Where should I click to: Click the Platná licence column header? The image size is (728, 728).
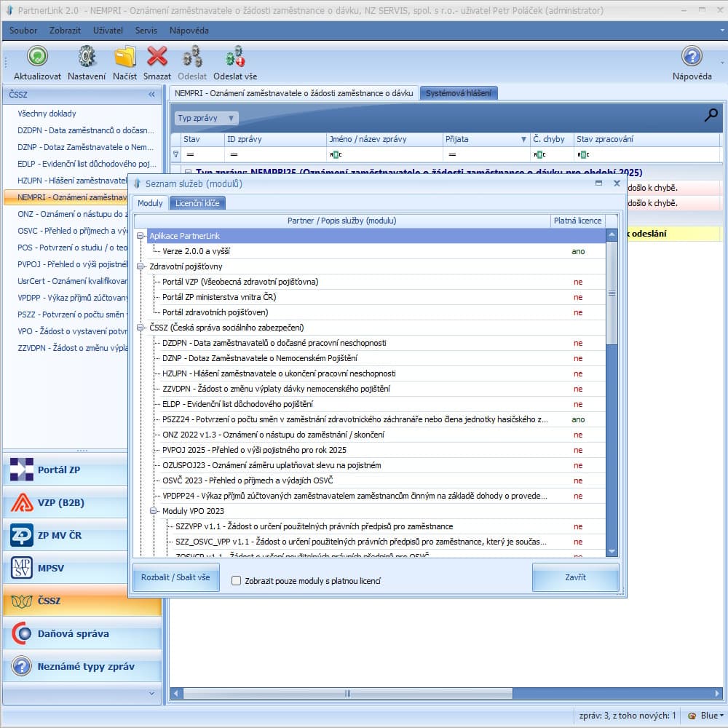(x=577, y=221)
